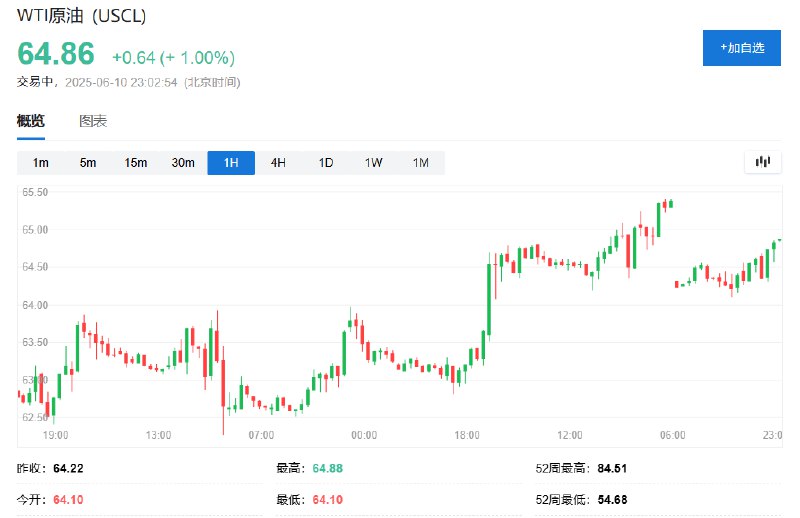
Task: Click the 12:00 time axis label
Action: 569,435
